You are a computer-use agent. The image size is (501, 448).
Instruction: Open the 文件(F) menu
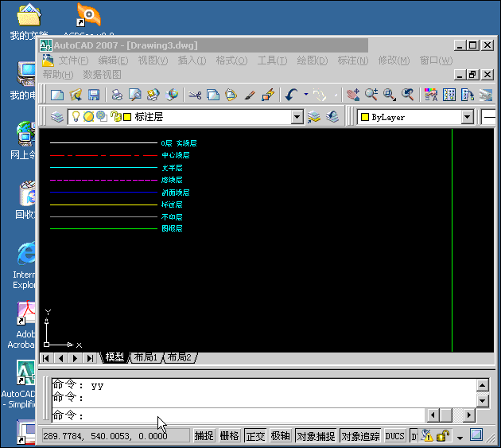click(73, 60)
